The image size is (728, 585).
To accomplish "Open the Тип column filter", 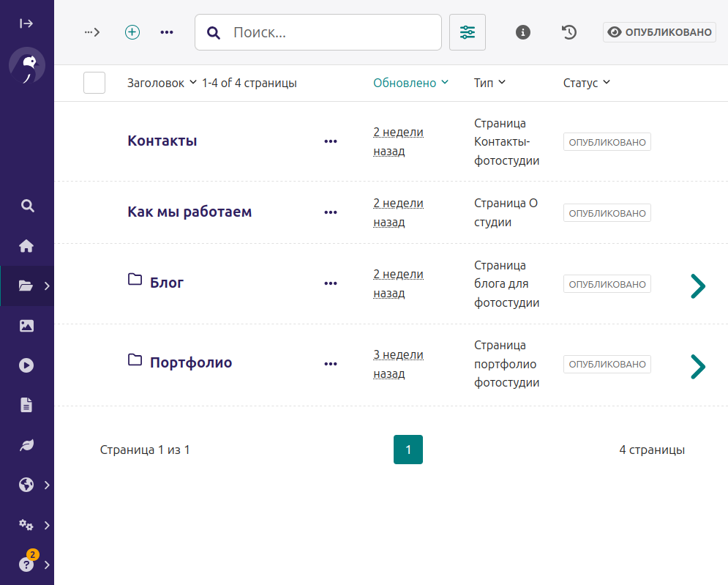I will coord(489,83).
